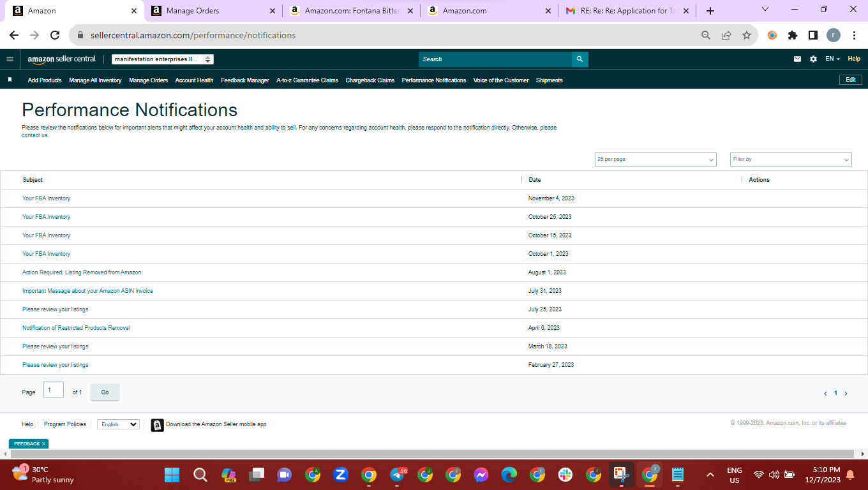Image resolution: width=868 pixels, height=490 pixels.
Task: Click the Seller Central search field
Action: [x=495, y=59]
